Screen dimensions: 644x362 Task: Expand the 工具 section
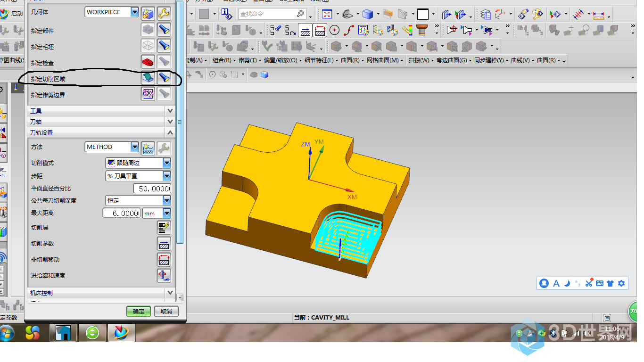[101, 111]
